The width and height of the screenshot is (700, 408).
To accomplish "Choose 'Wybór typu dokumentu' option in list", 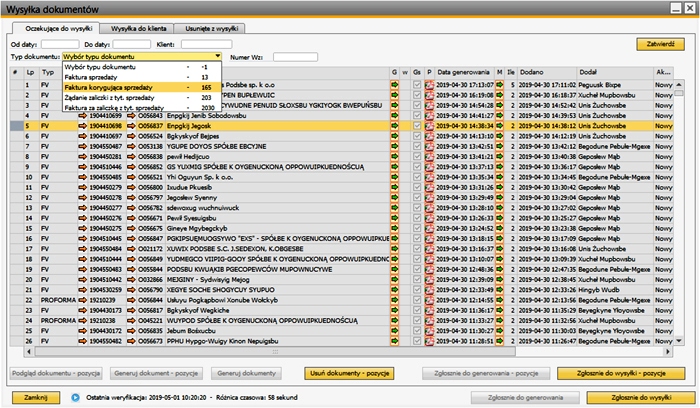I will click(x=142, y=67).
